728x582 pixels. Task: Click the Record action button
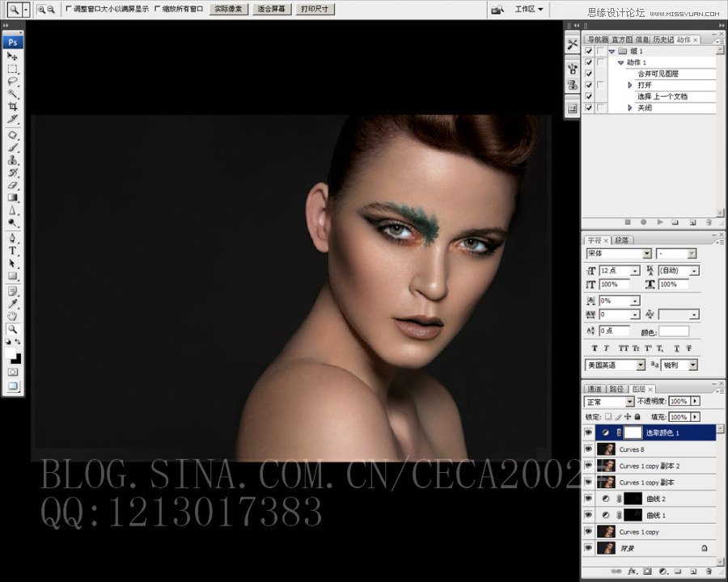point(644,222)
